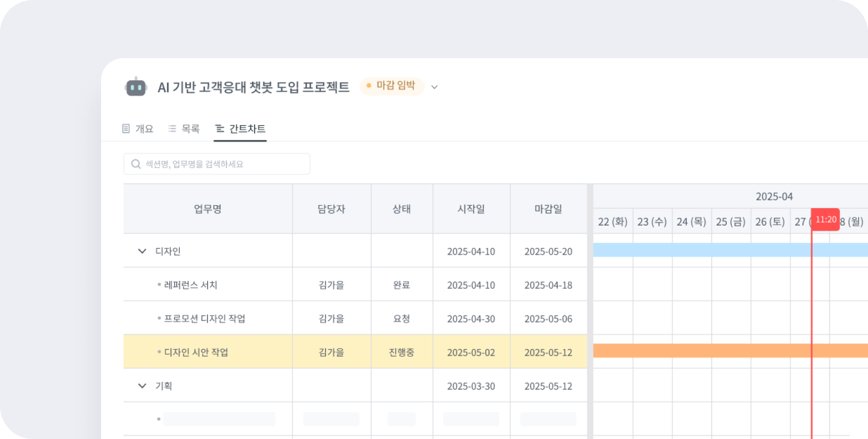Open the project status dropdown arrow

pos(435,87)
